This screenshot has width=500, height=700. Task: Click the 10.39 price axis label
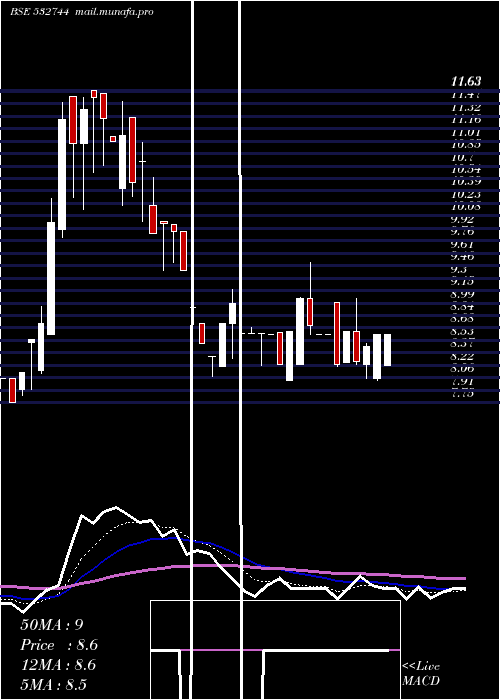[466, 182]
